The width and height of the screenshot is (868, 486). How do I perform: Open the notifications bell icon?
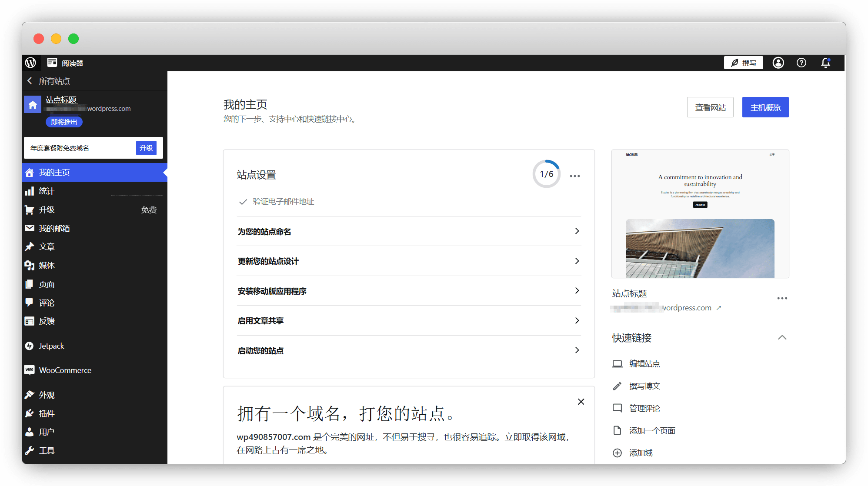pyautogui.click(x=825, y=63)
